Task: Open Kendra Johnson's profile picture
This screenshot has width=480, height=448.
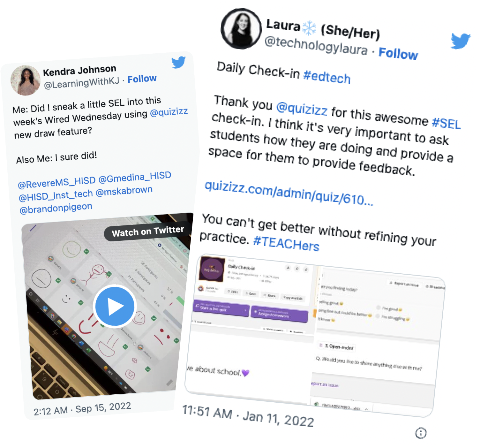Action: point(26,80)
